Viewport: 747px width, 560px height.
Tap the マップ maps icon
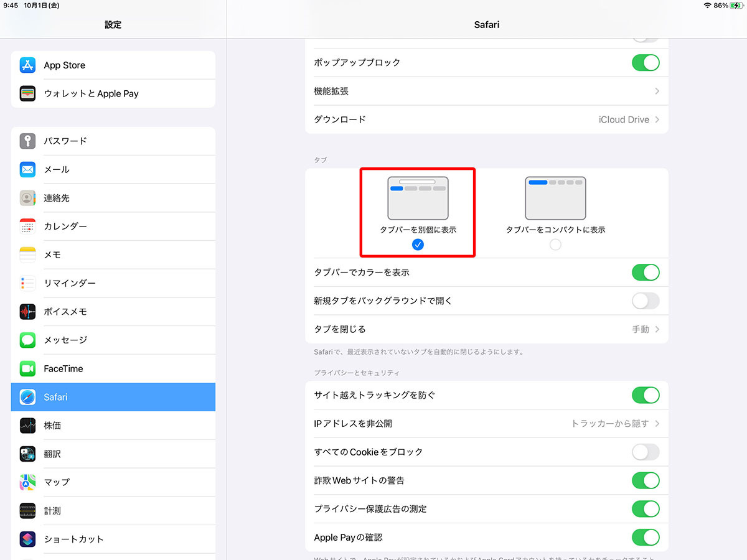tap(27, 482)
